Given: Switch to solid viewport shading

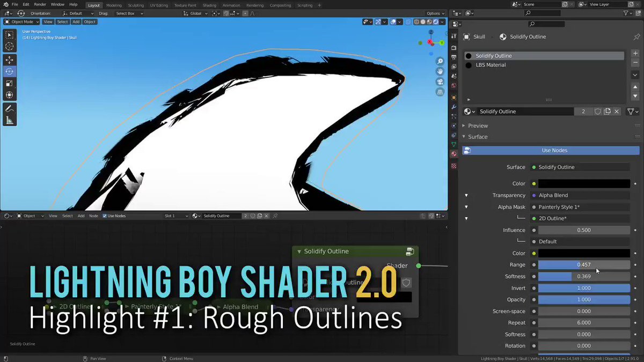Looking at the screenshot, I should [x=423, y=22].
